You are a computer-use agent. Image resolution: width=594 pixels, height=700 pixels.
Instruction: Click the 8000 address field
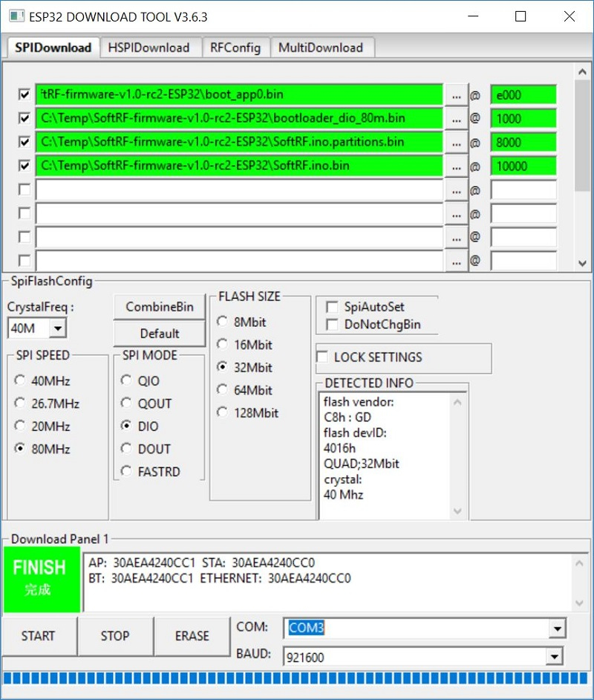pyautogui.click(x=523, y=143)
